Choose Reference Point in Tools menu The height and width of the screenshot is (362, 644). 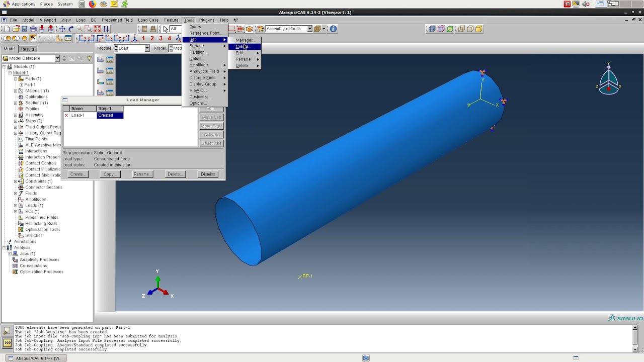tap(205, 33)
